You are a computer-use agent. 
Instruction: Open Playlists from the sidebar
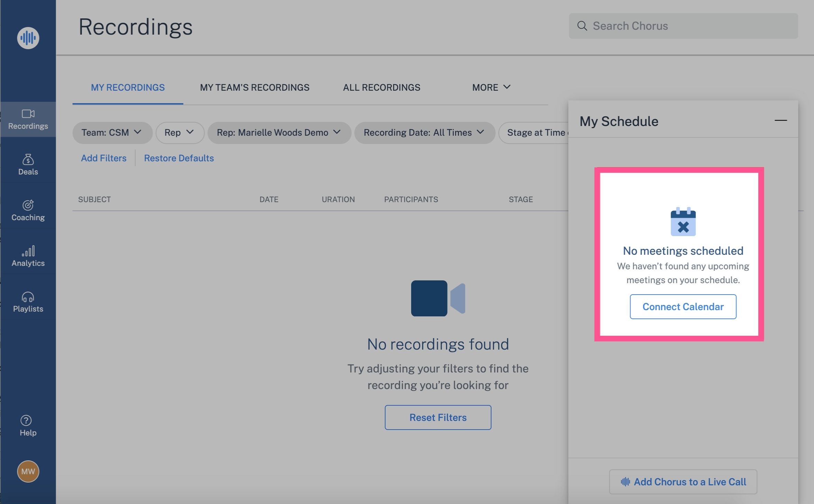click(28, 302)
